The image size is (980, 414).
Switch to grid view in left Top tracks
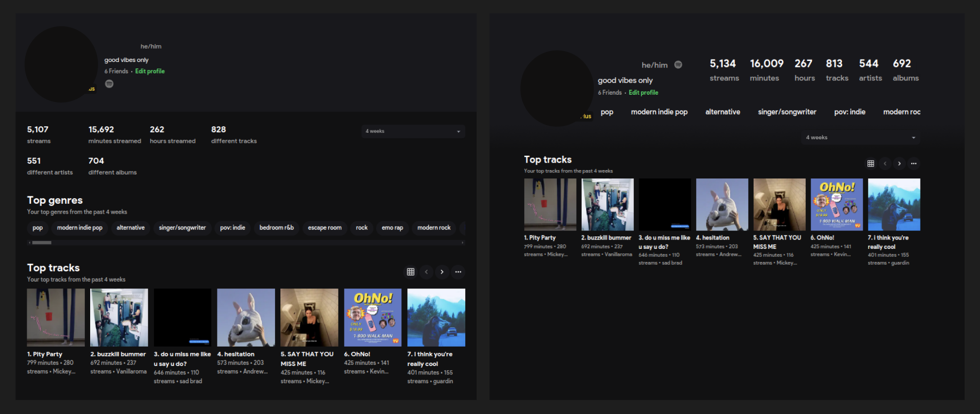(x=410, y=272)
